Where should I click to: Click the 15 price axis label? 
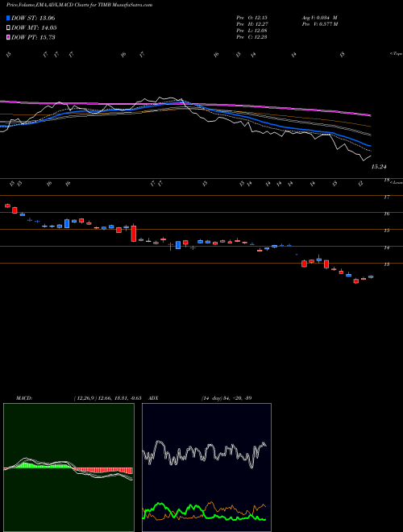tap(386, 231)
